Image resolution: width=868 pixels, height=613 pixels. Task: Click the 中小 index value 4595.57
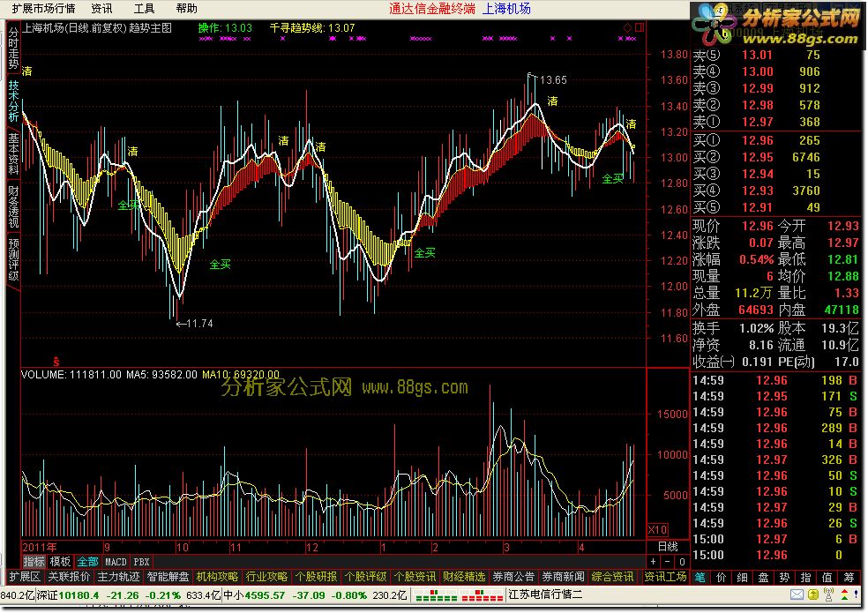click(265, 595)
